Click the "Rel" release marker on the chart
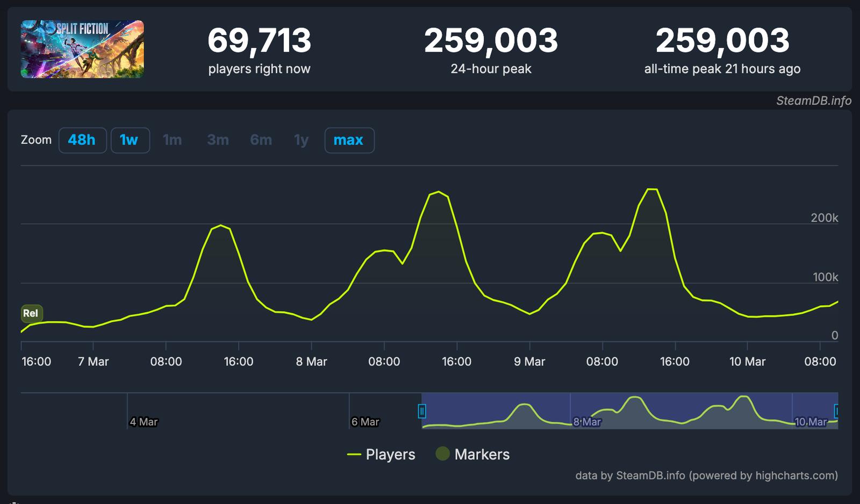Image resolution: width=860 pixels, height=504 pixels. click(x=31, y=313)
